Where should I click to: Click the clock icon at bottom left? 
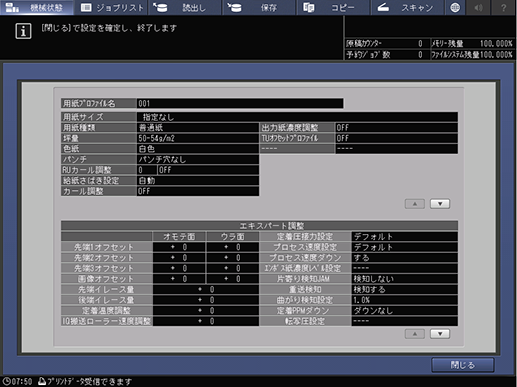(x=7, y=381)
